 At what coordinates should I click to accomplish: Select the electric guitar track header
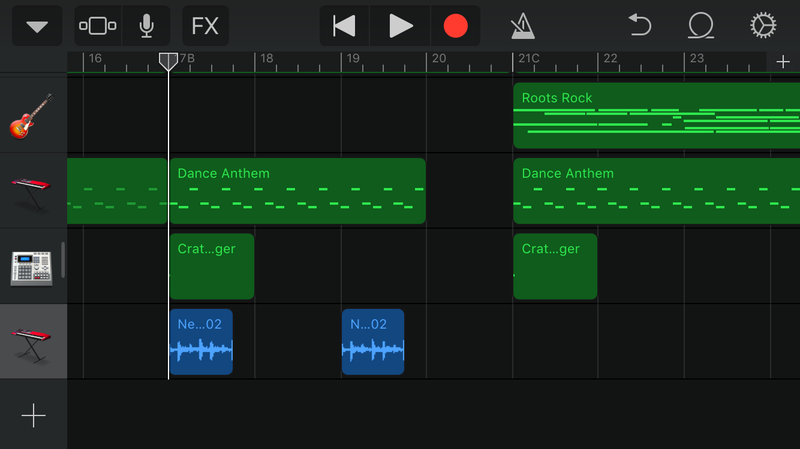[33, 115]
